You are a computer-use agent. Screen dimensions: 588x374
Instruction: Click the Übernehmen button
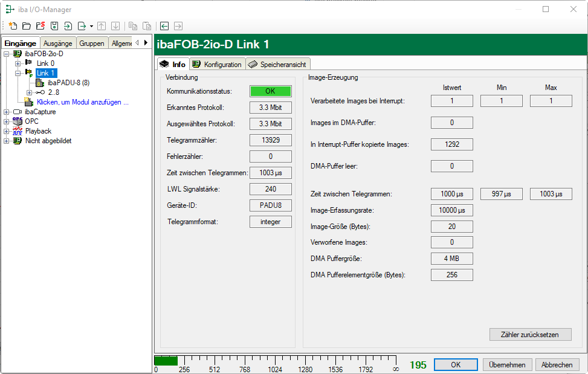coord(508,365)
